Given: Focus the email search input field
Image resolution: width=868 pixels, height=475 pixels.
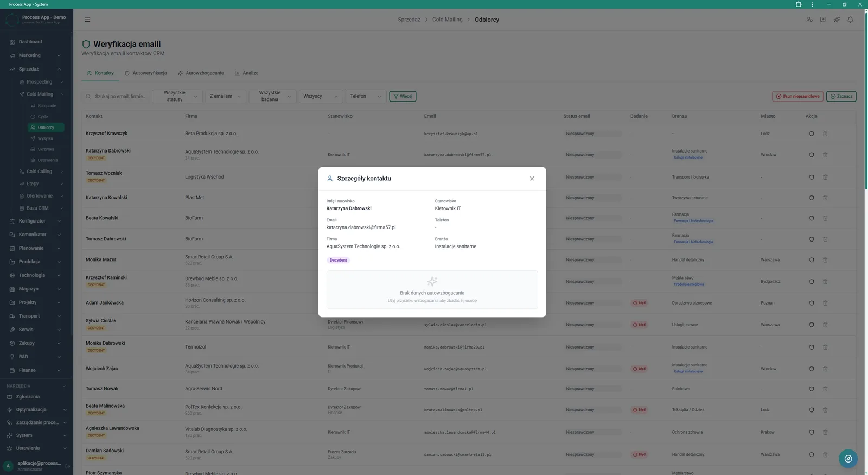Looking at the screenshot, I should [x=116, y=96].
